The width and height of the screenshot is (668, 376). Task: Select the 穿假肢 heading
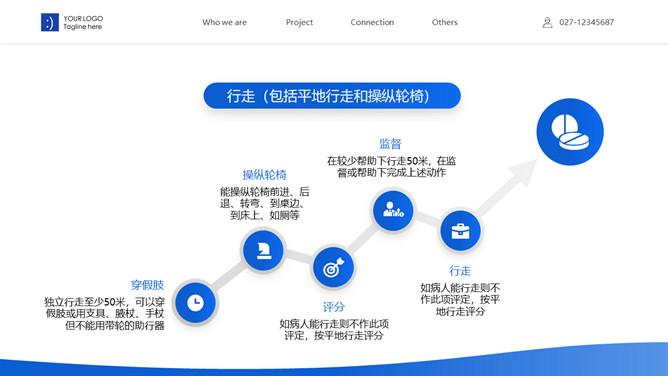pos(147,285)
